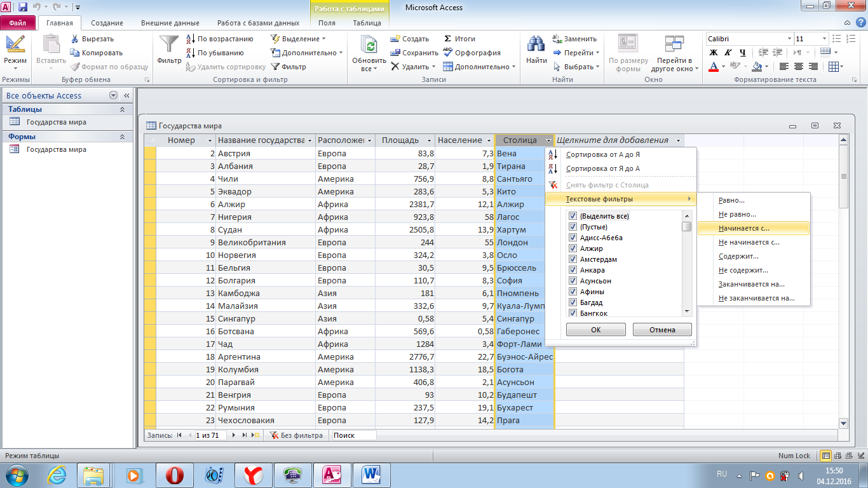Uncheck Амстердам in the filter list
868x488 pixels.
pyautogui.click(x=573, y=259)
